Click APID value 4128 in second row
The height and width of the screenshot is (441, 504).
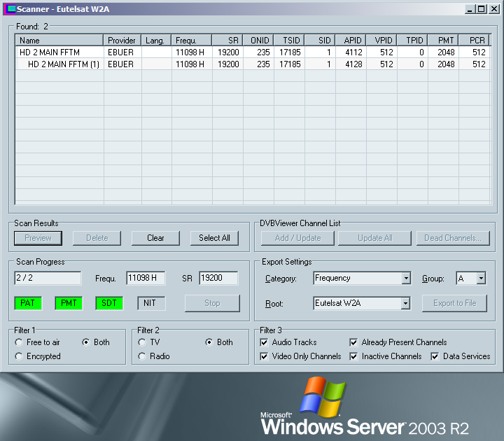click(354, 64)
